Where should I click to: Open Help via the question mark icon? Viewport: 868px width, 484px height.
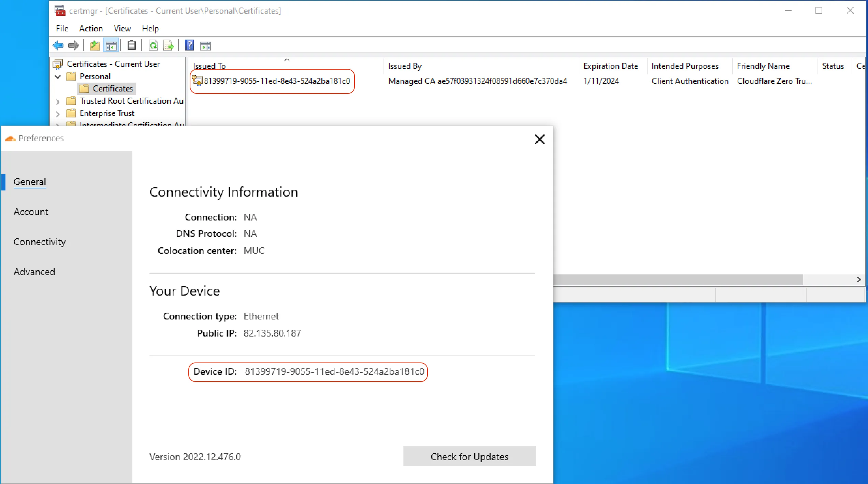click(x=189, y=45)
